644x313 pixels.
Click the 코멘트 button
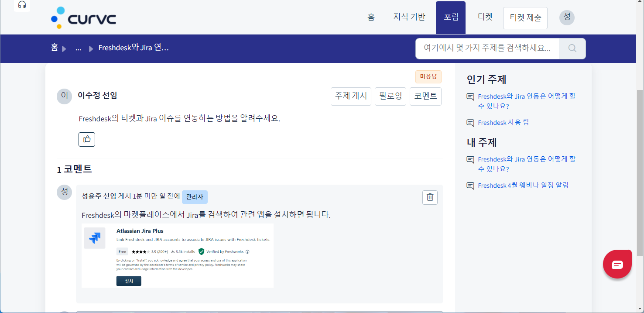tap(426, 96)
